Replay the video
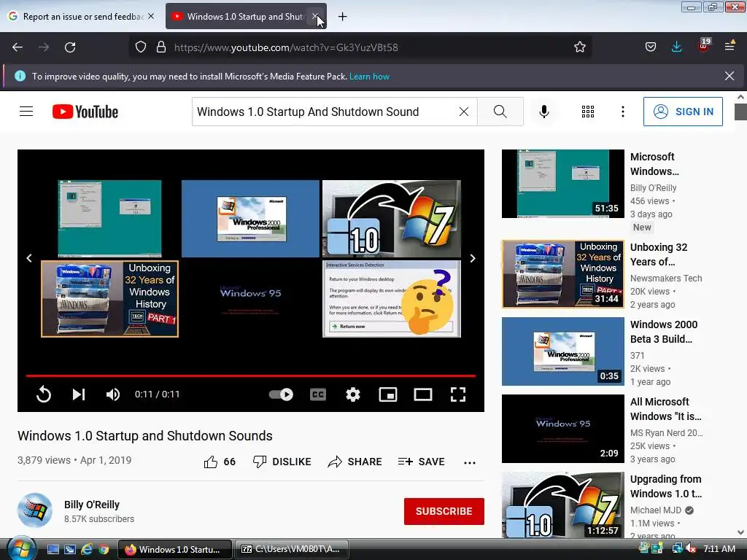The height and width of the screenshot is (560, 747). coord(43,394)
